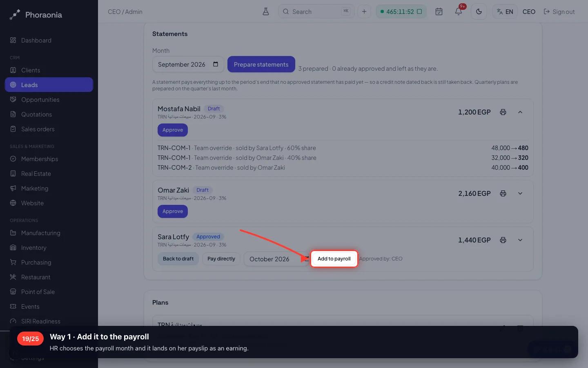The height and width of the screenshot is (368, 588).
Task: Click the plus quick-add icon
Action: click(x=364, y=11)
